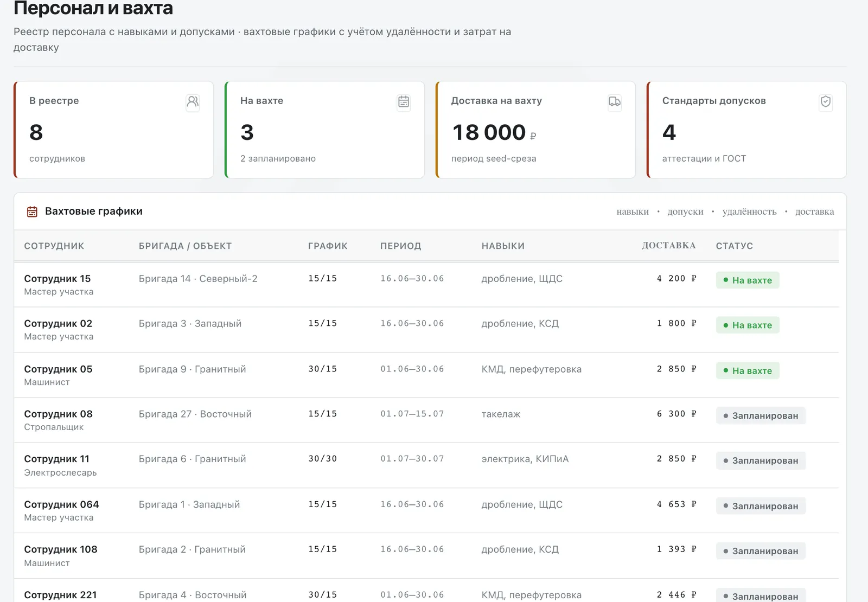Select the допуски tag in table header
Image resolution: width=868 pixels, height=602 pixels.
pyautogui.click(x=685, y=212)
